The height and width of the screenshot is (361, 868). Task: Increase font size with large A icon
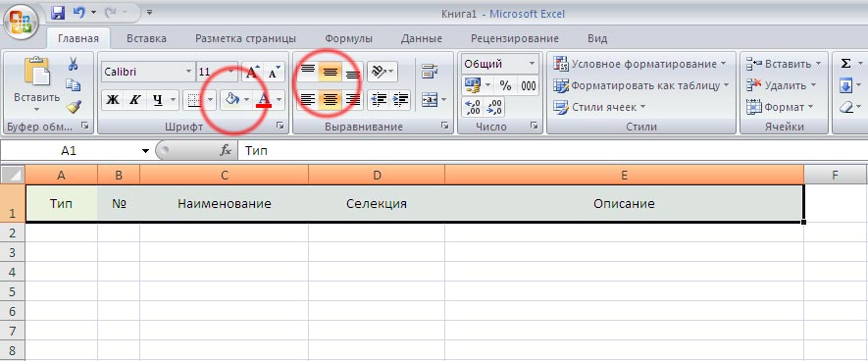pos(252,72)
